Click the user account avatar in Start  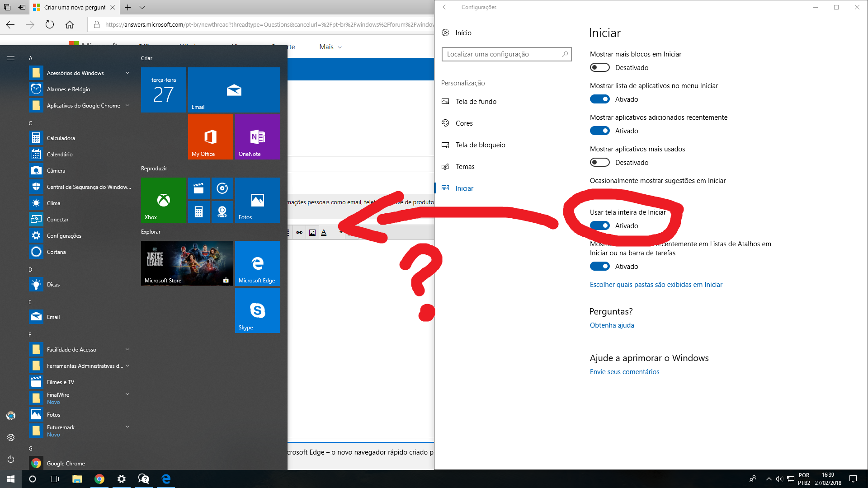click(11, 416)
